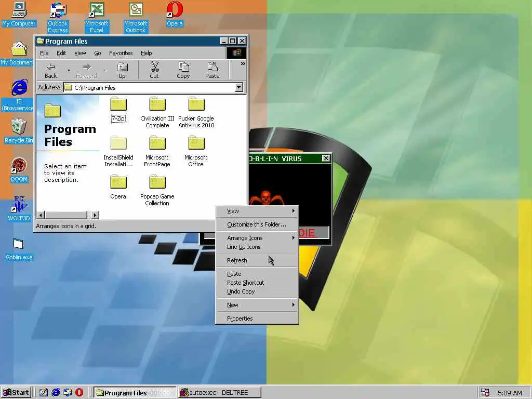Open the Help menu

tap(146, 54)
